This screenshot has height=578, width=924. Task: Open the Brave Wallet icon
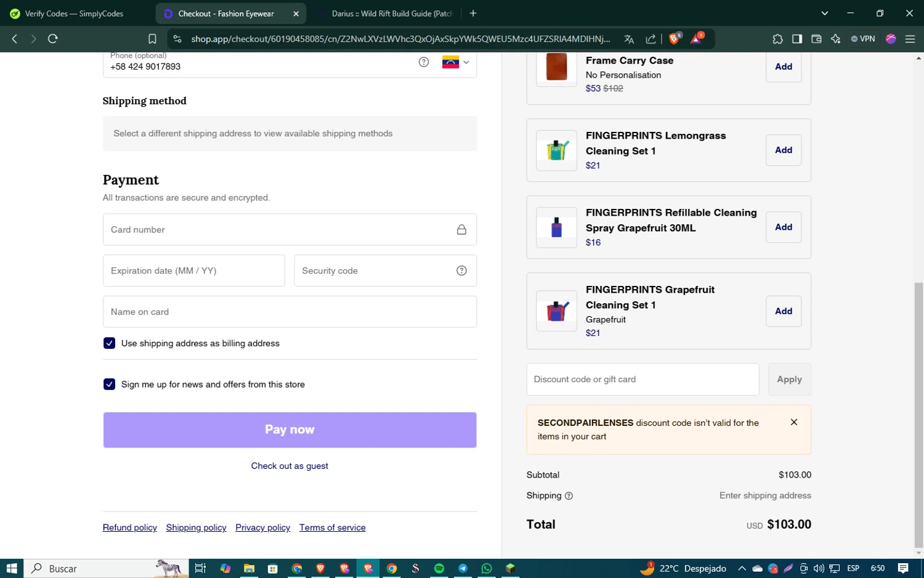coord(816,39)
